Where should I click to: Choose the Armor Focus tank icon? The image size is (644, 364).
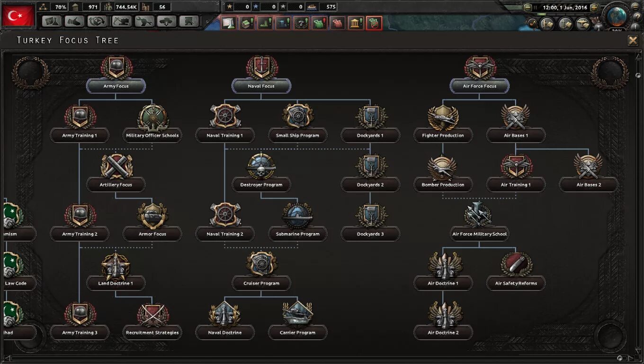coord(152,217)
